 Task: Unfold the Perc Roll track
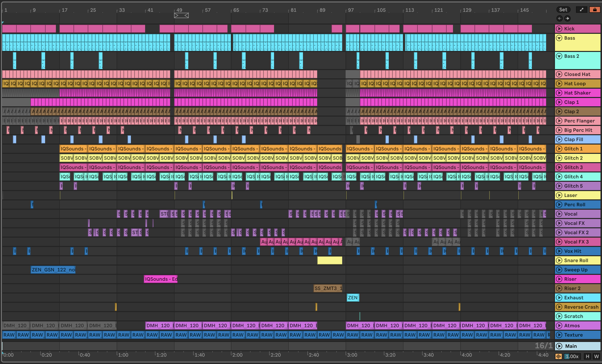pos(559,205)
